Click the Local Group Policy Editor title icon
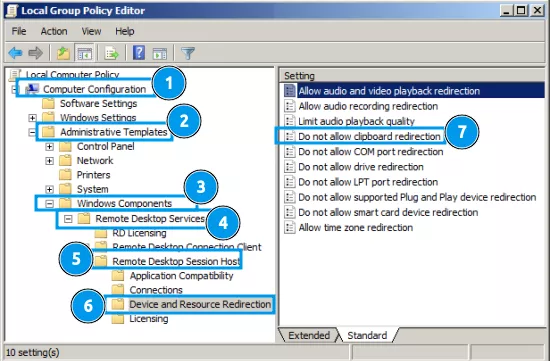The width and height of the screenshot is (550, 361). coord(12,10)
